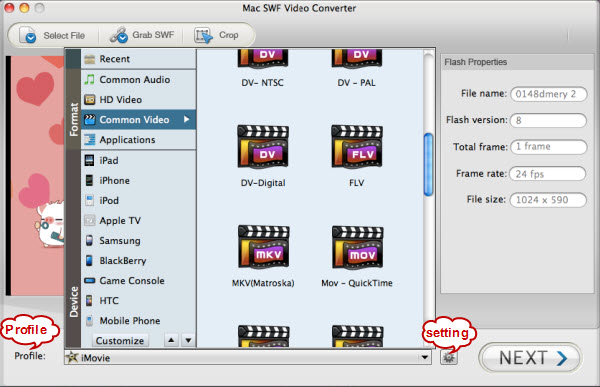The image size is (600, 387).
Task: Open settings via the gear icon
Action: pyautogui.click(x=448, y=358)
